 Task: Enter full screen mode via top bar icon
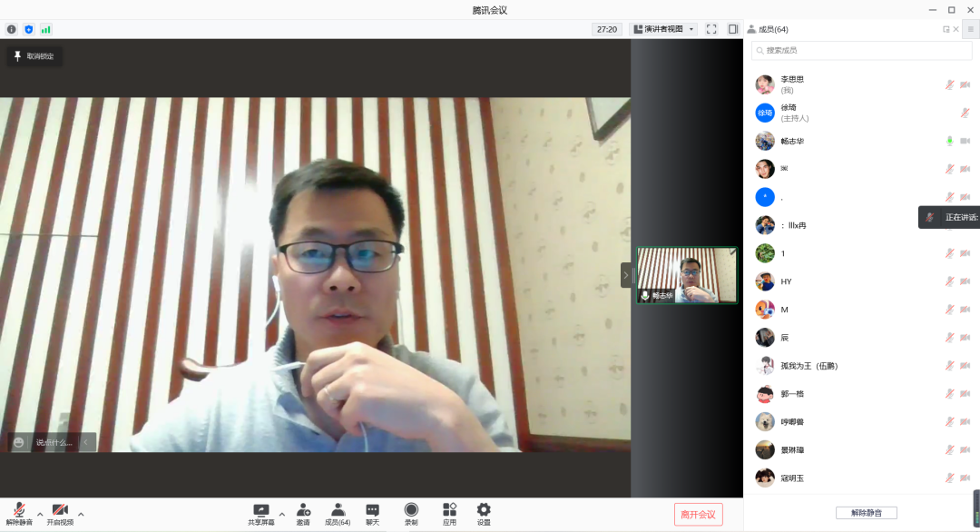(x=711, y=29)
